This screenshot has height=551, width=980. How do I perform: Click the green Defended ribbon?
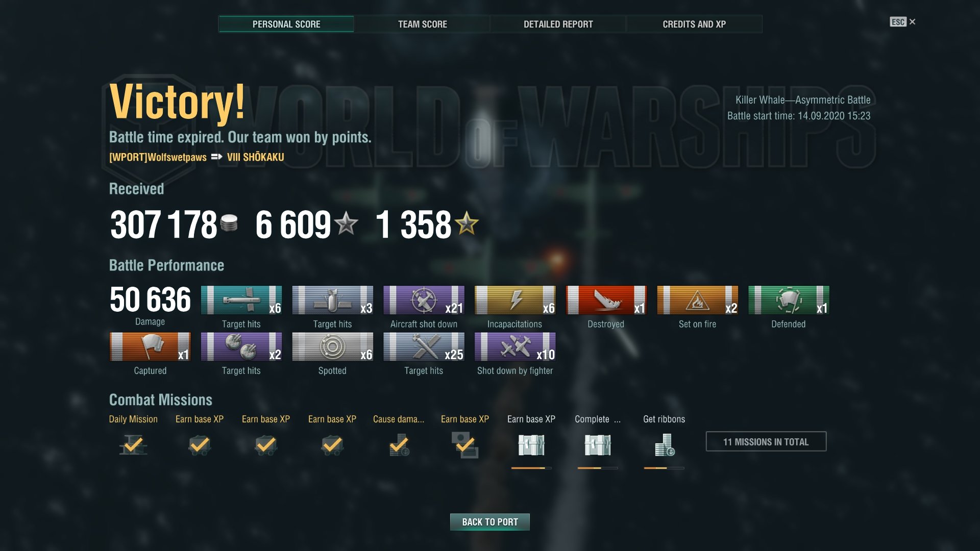(x=789, y=300)
